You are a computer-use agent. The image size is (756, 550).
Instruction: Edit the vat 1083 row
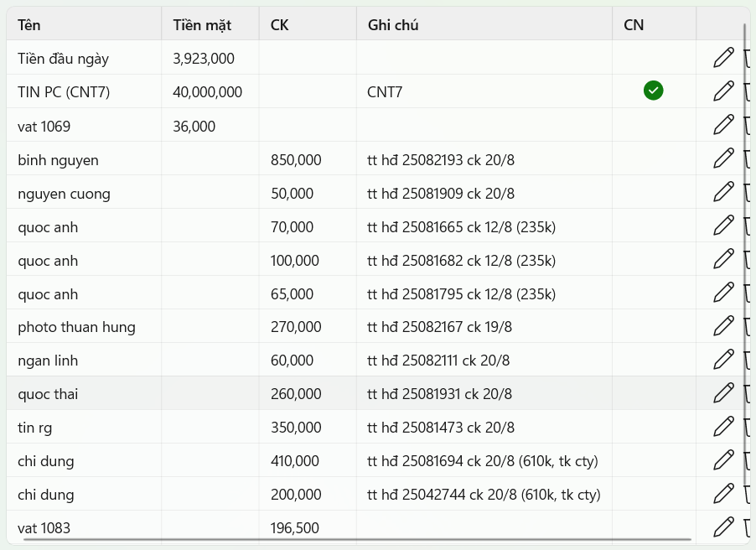tap(723, 527)
